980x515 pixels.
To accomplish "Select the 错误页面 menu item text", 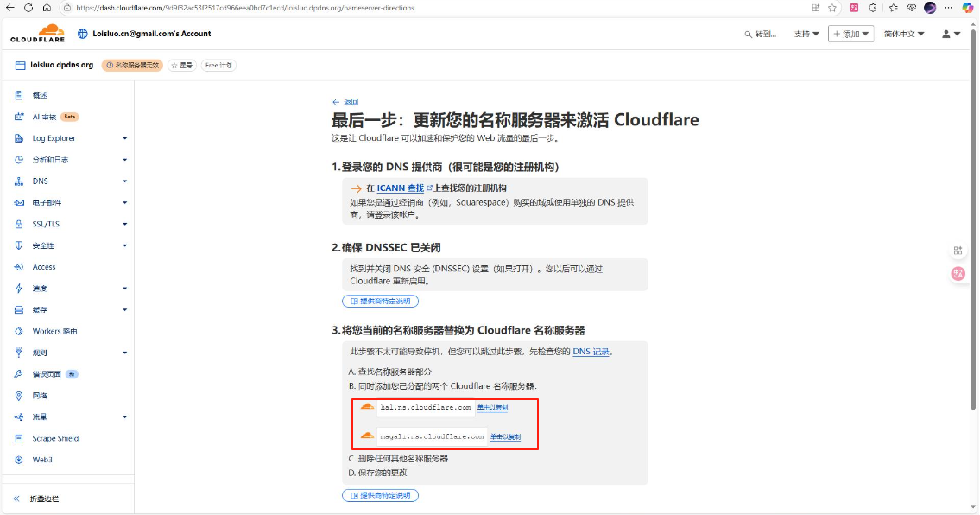I will (x=47, y=374).
